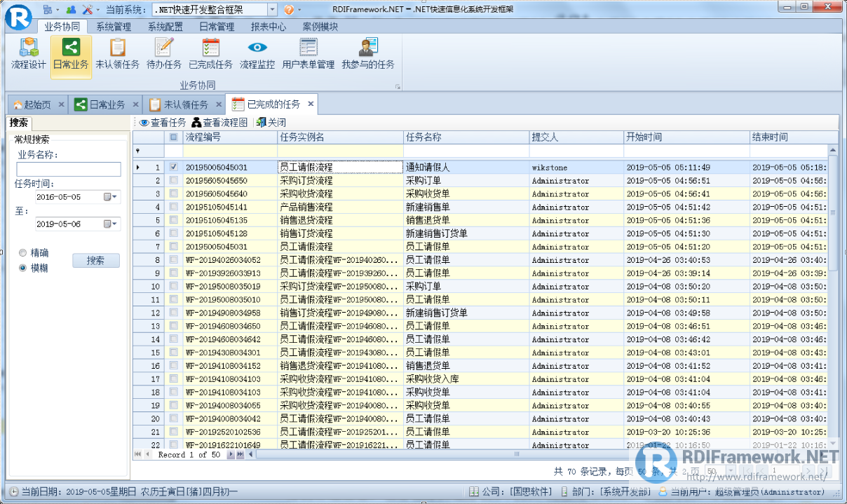Image resolution: width=847 pixels, height=504 pixels.
Task: Select the 精确 (exact) search radio button
Action: (x=22, y=253)
